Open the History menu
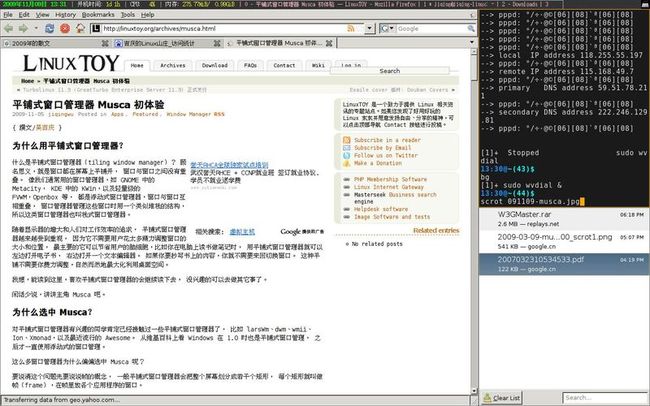The height and width of the screenshot is (406, 650). 65,15
